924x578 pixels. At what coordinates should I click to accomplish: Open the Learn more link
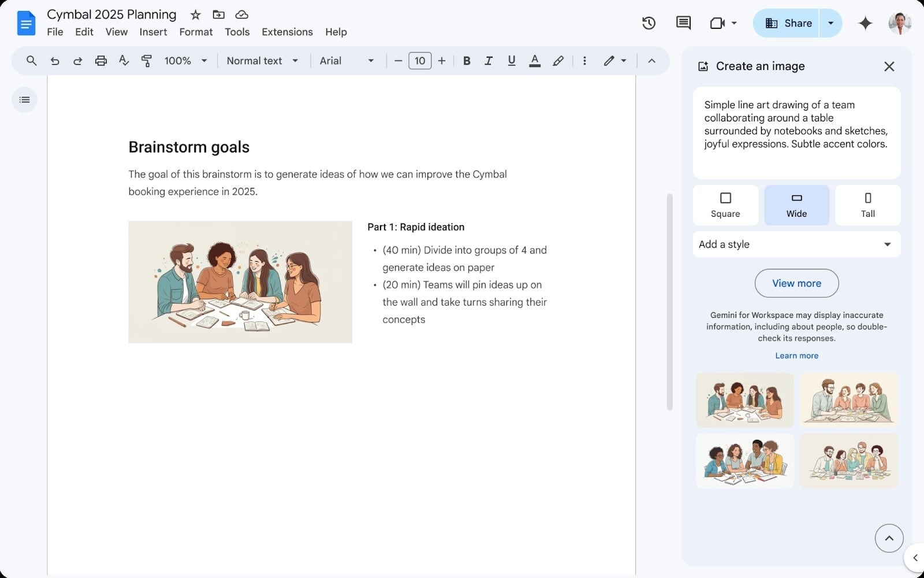click(796, 355)
